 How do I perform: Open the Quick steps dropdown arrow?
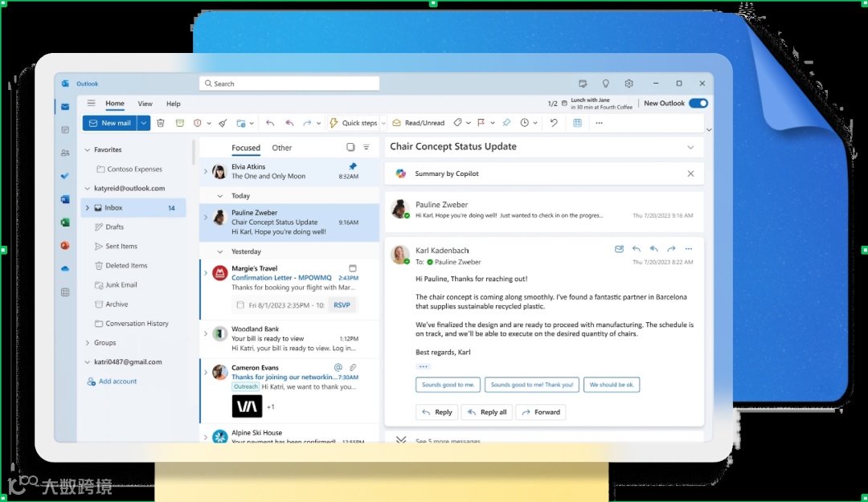383,124
